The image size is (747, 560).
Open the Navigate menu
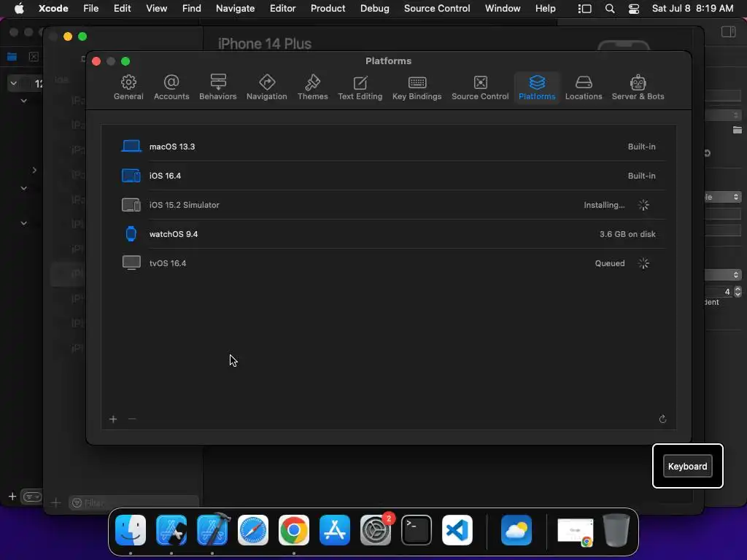point(236,9)
